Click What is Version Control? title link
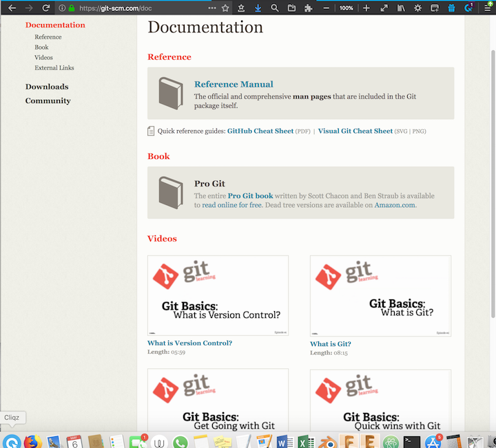The image size is (496, 448). click(190, 343)
